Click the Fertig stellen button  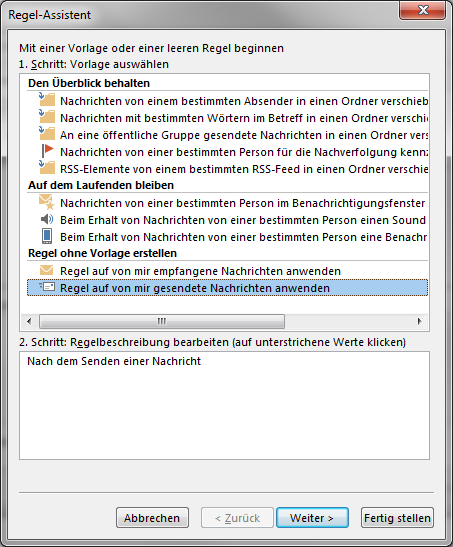[397, 518]
